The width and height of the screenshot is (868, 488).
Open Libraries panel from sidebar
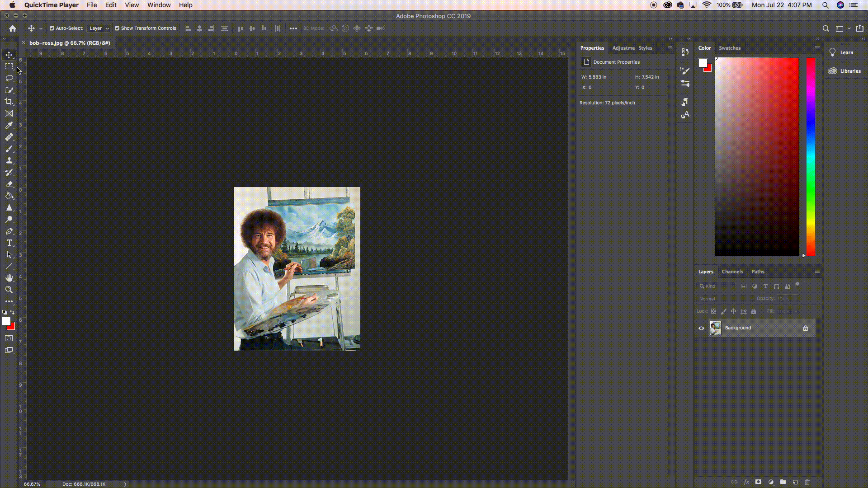(x=847, y=71)
